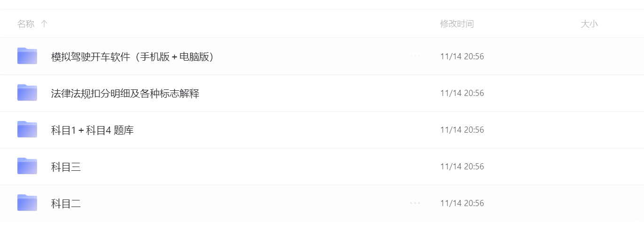Open more options for 科目二 row
This screenshot has width=644, height=239.
pos(415,203)
